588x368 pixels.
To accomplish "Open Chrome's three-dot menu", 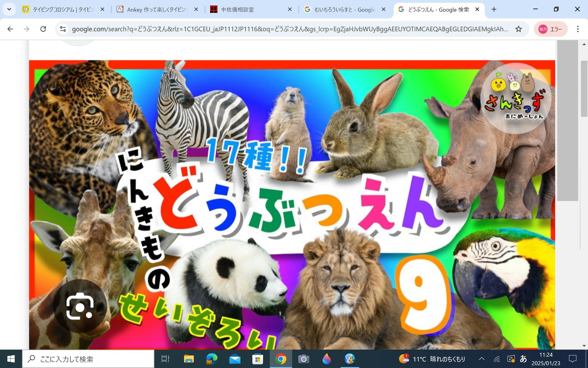I will click(x=578, y=29).
